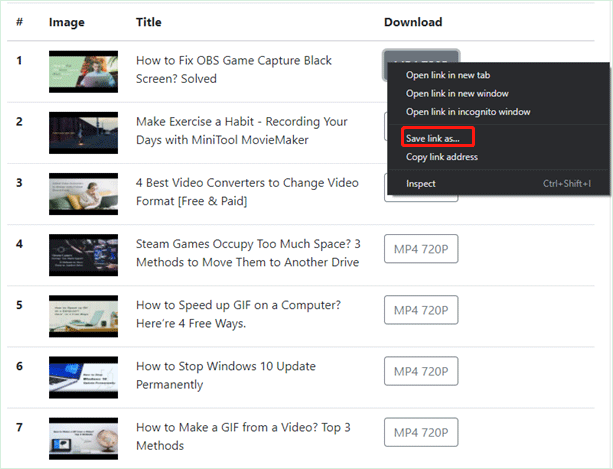613x469 pixels.
Task: Open thumbnail of OBS Game Capture video
Action: (x=83, y=72)
